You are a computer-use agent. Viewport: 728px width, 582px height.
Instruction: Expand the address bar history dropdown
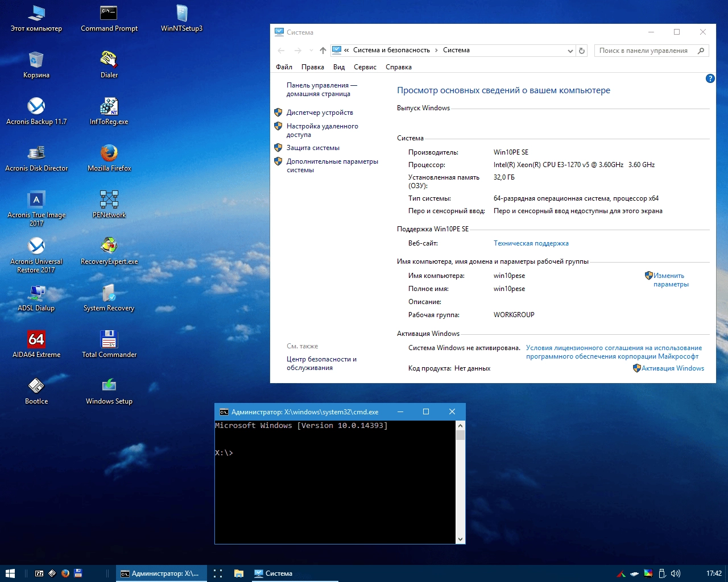click(x=570, y=51)
